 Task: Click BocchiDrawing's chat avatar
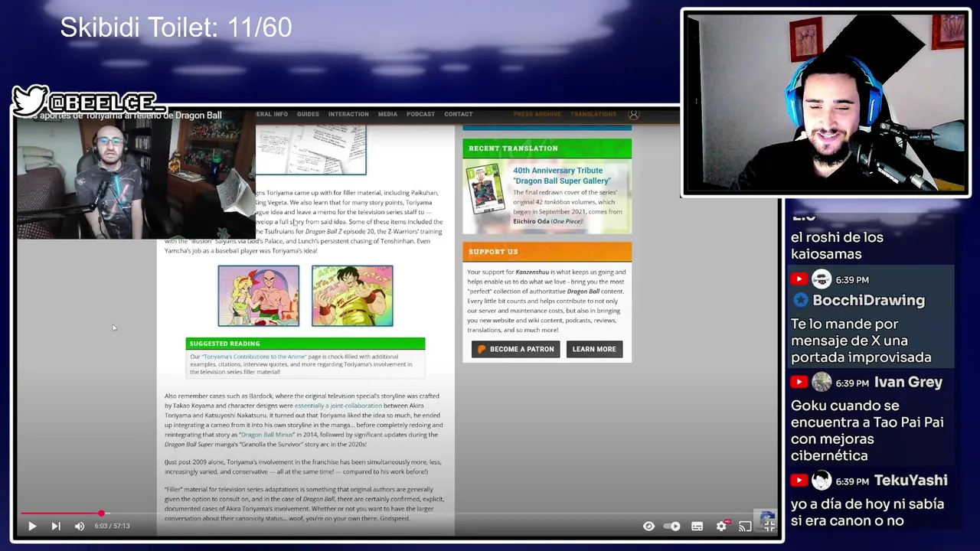click(x=822, y=279)
